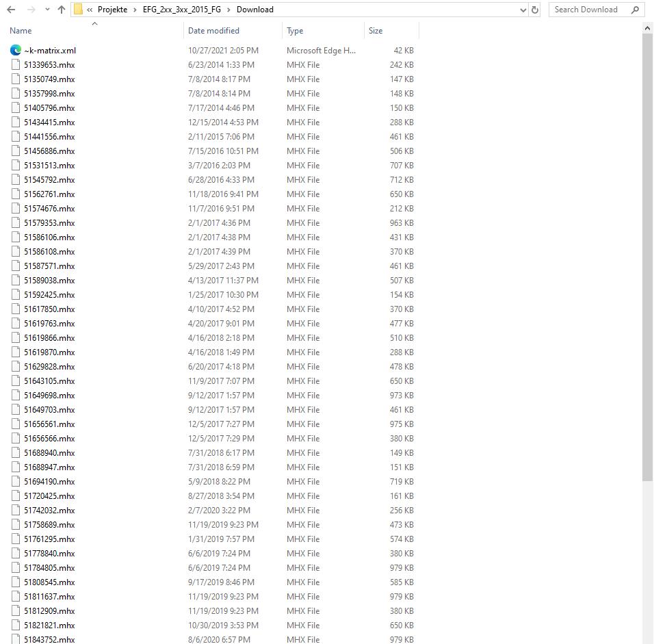
Task: Select file 51629828.mhx
Action: [x=49, y=367]
